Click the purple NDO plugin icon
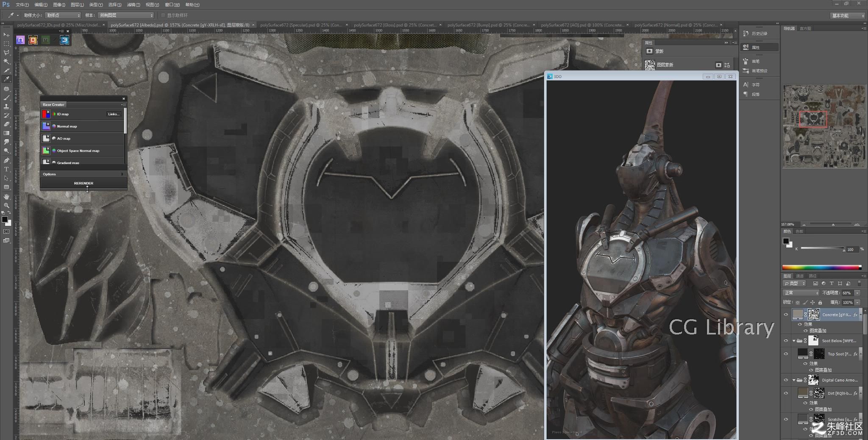Viewport: 868px width, 440px height. [20, 40]
